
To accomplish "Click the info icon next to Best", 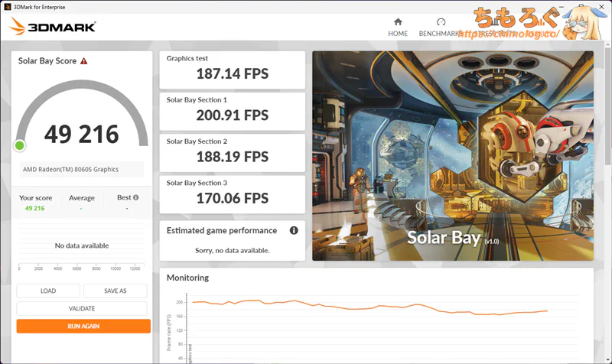I will coord(135,197).
